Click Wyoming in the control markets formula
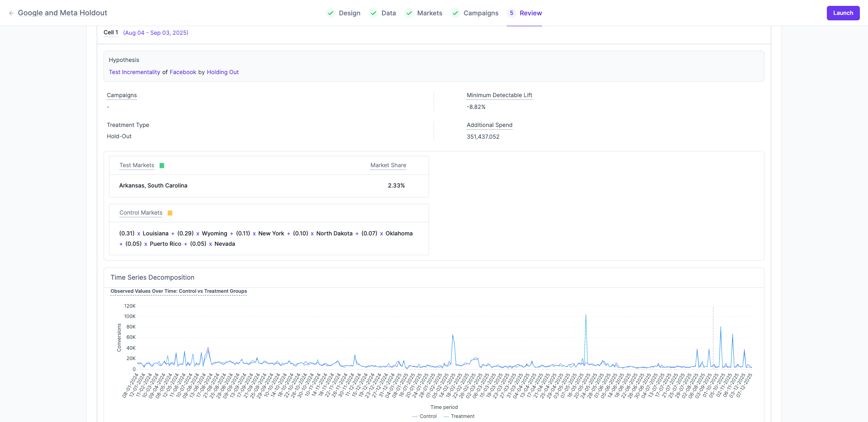 tap(214, 234)
